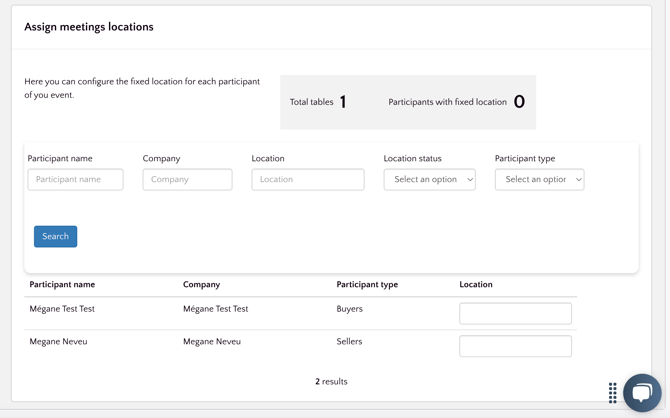Expand the Location status dropdown
Viewport: 670px width, 418px height.
pyautogui.click(x=429, y=180)
